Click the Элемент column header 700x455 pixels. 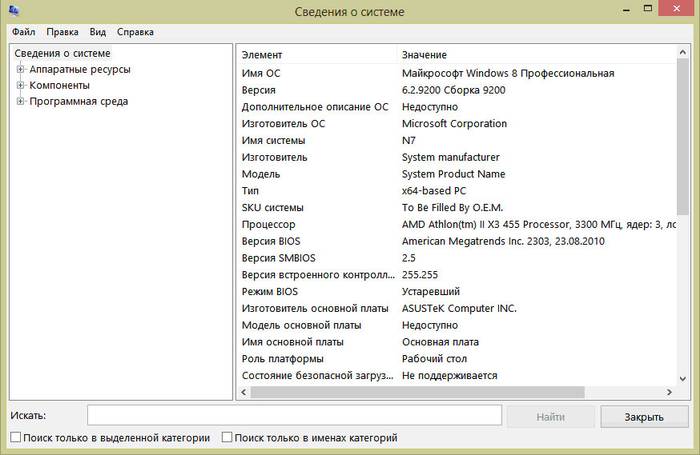317,55
